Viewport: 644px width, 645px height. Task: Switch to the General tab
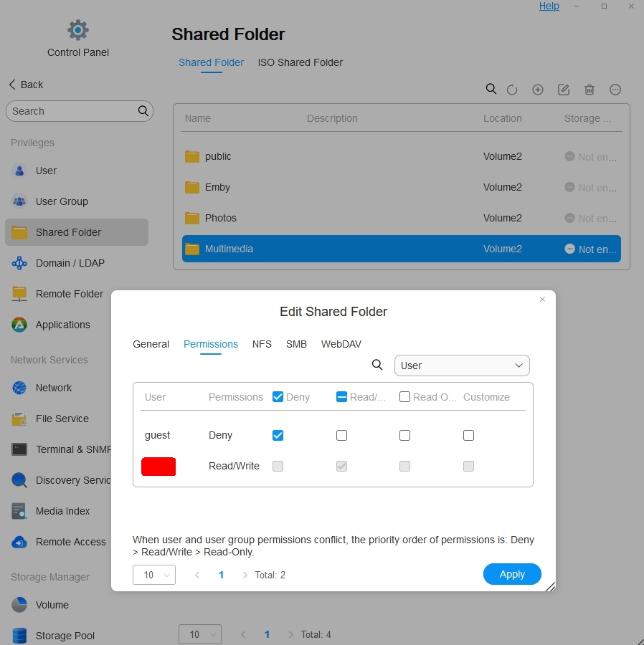151,344
